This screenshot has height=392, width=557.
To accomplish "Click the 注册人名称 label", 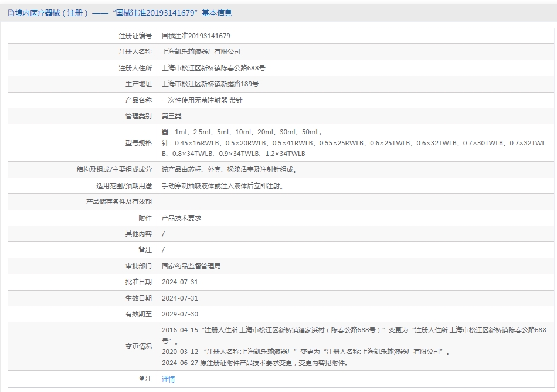I will pyautogui.click(x=135, y=52).
